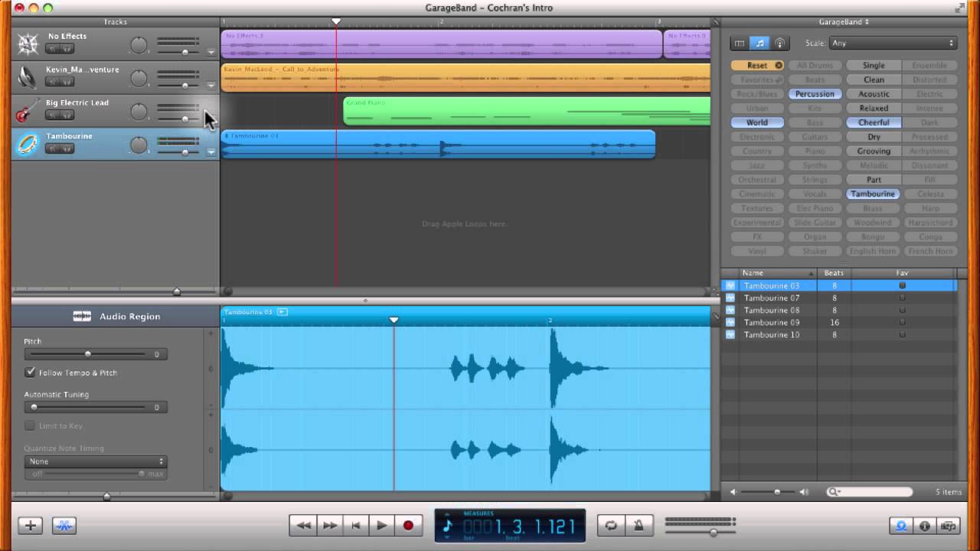Click the loop preview speaker-low icon
The image size is (980, 551).
[x=733, y=492]
